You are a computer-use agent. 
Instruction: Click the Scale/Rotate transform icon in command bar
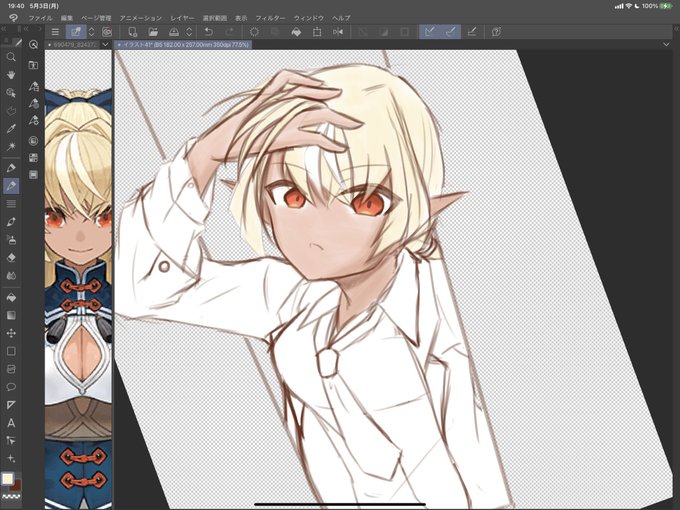[317, 32]
